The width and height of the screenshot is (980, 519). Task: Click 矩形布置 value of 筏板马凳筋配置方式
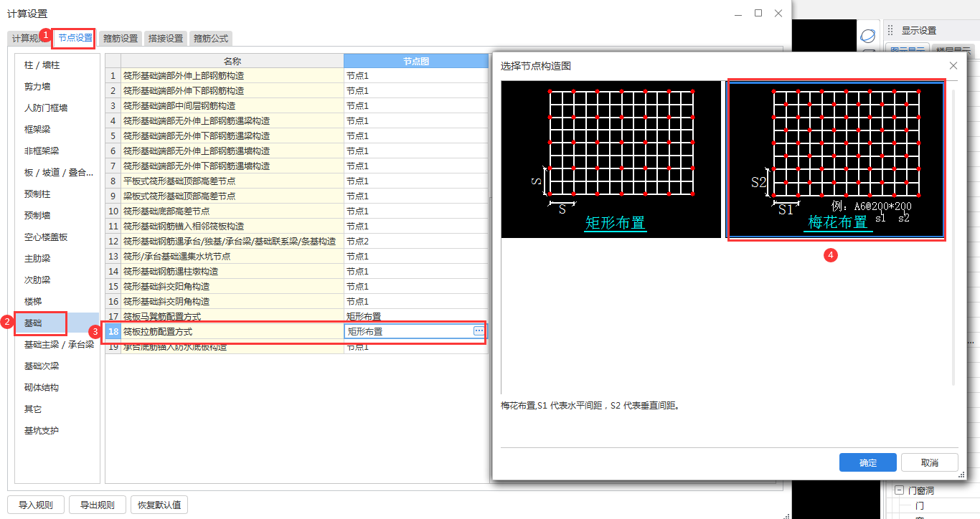click(416, 316)
